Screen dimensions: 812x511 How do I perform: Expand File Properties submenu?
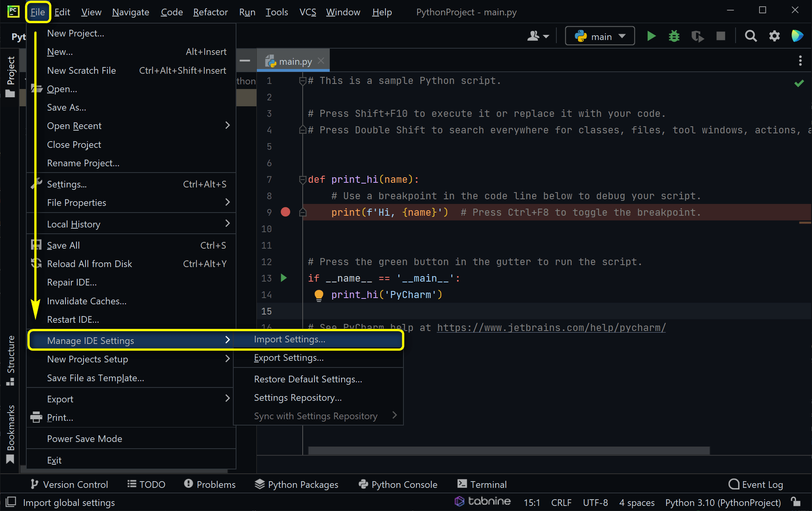point(131,202)
